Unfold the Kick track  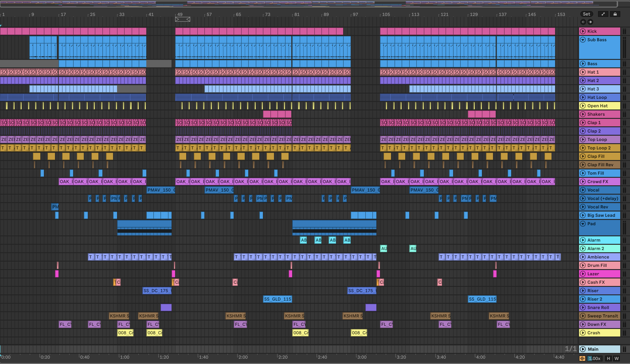(583, 31)
